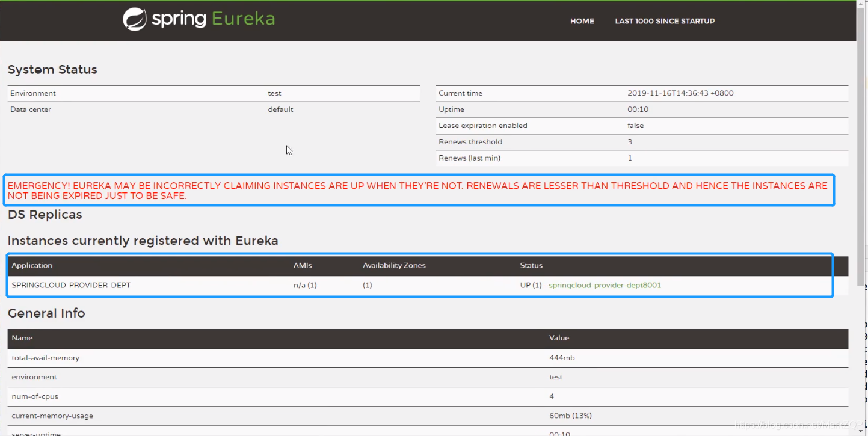Image resolution: width=868 pixels, height=436 pixels.
Task: Select the System Status heading
Action: click(52, 70)
